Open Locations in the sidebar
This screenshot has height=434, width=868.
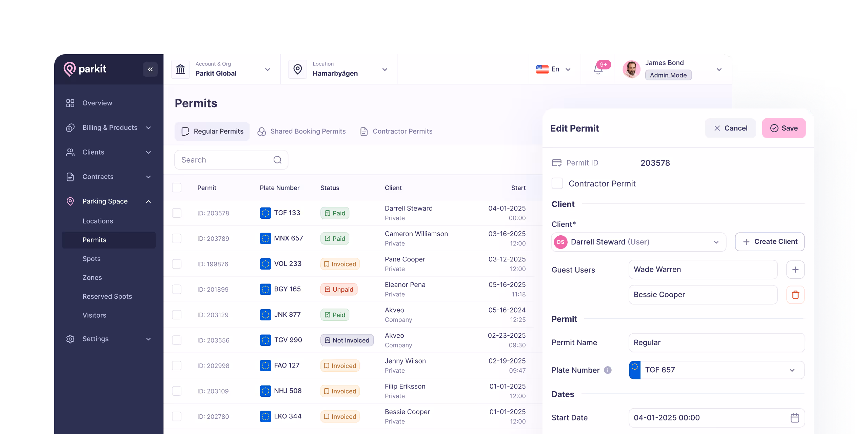98,221
